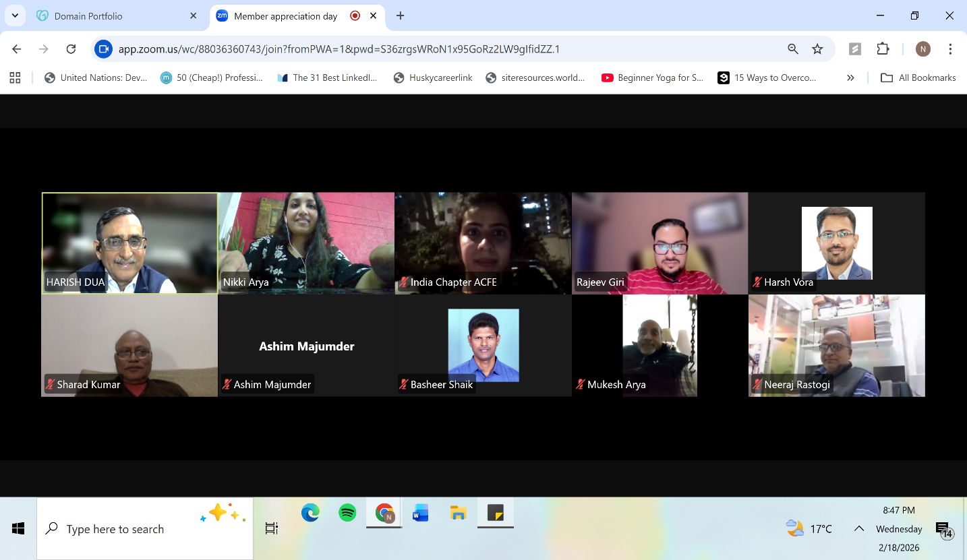Show more bookmarks with double chevron
This screenshot has height=560, width=967.
[x=850, y=77]
